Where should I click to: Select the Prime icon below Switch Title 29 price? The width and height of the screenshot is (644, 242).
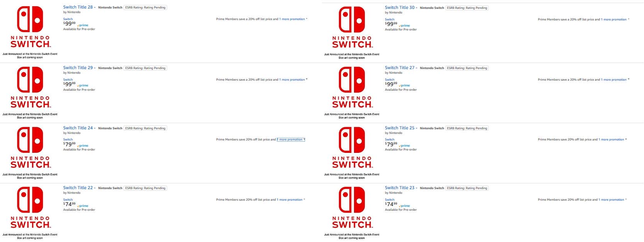[82, 85]
